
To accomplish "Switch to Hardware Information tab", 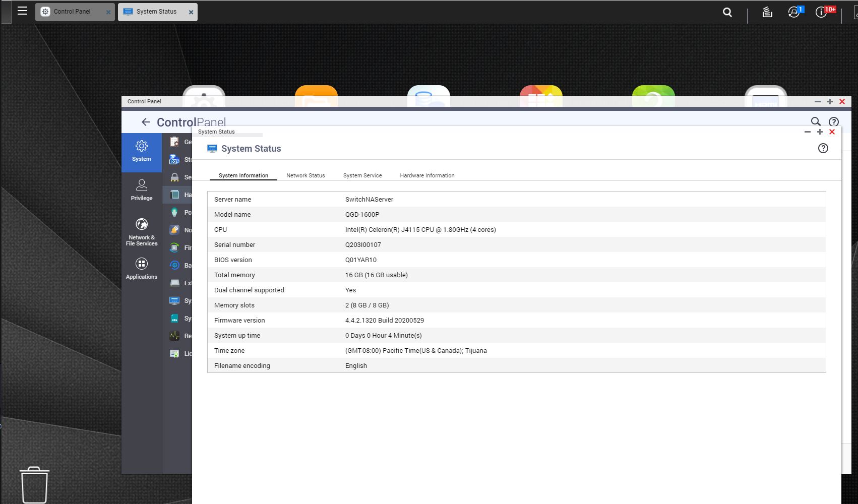I will point(427,175).
